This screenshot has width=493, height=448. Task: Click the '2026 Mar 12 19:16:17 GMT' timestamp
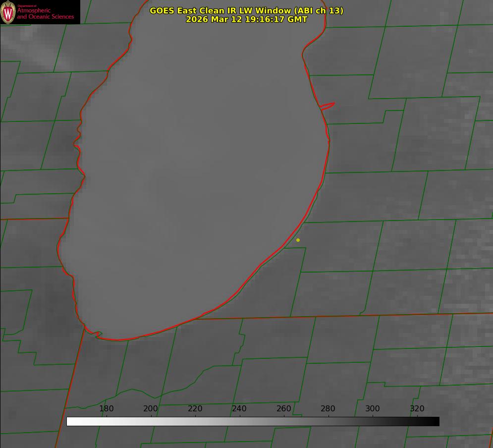pyautogui.click(x=246, y=19)
